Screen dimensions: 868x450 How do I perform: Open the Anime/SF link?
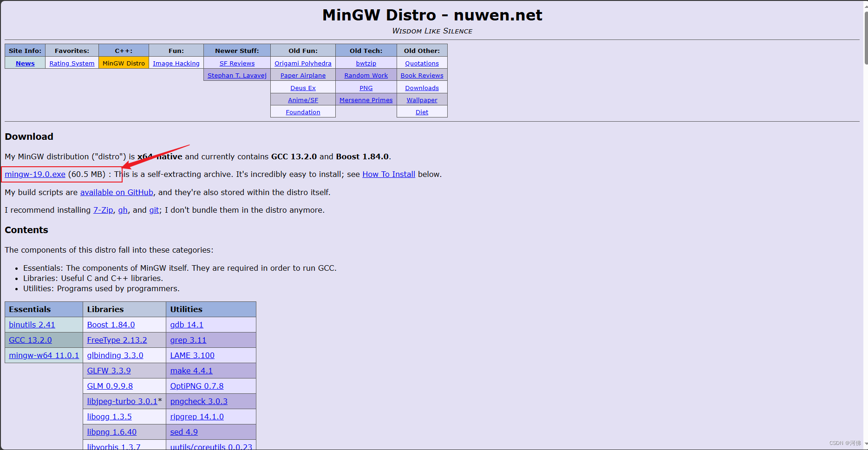(x=303, y=100)
